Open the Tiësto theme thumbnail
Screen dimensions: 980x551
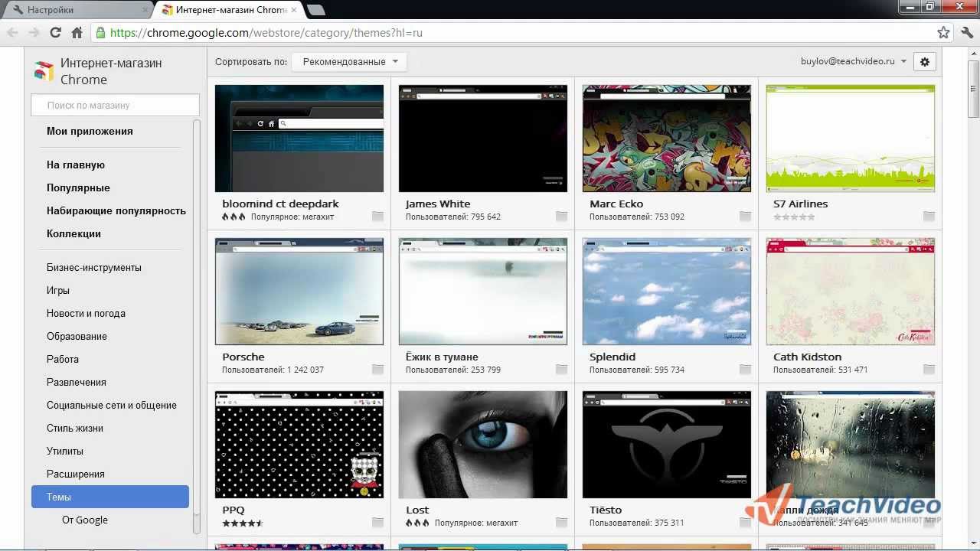click(667, 445)
